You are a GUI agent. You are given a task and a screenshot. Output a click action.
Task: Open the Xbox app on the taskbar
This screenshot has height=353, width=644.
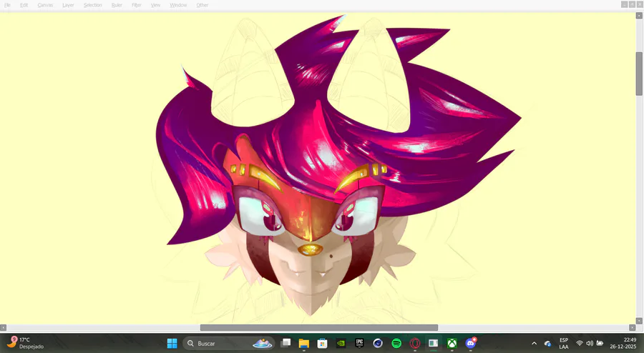pos(452,343)
